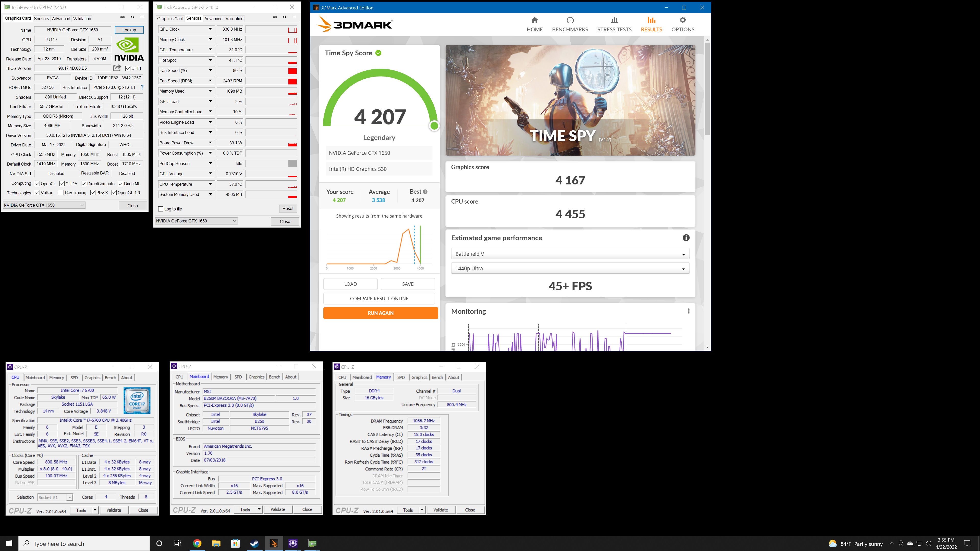Viewport: 980px width, 551px height.
Task: Click Lookup button in GPU-Z
Action: pos(129,30)
